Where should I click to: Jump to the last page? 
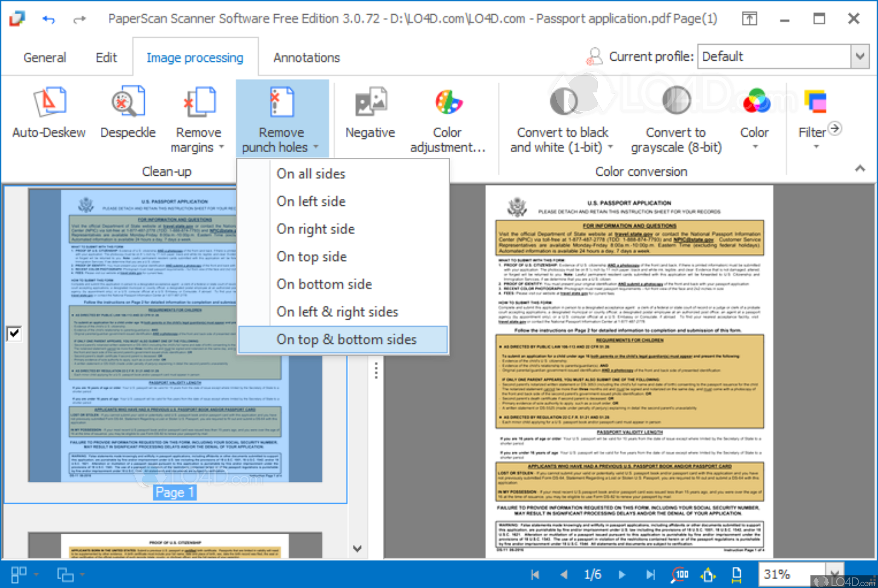pos(650,574)
